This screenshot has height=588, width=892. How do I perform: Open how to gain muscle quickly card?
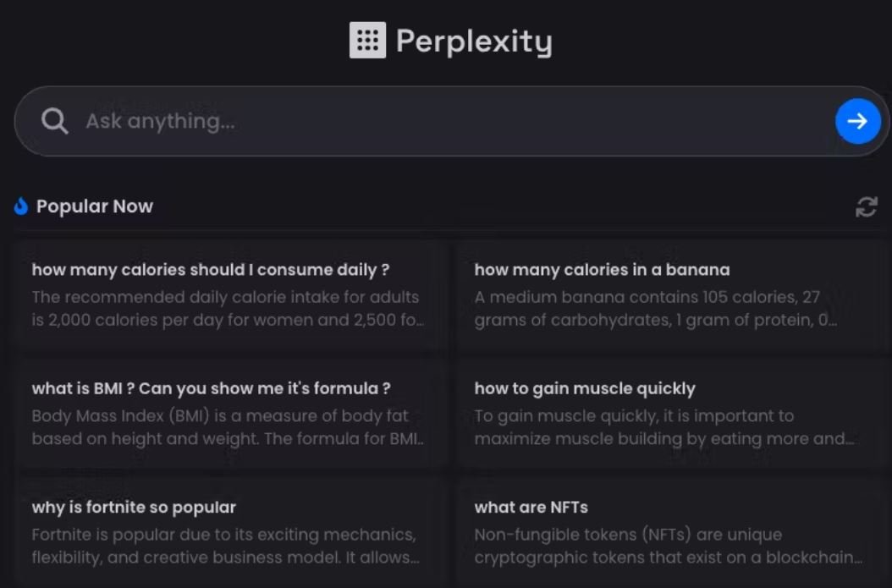pyautogui.click(x=673, y=414)
